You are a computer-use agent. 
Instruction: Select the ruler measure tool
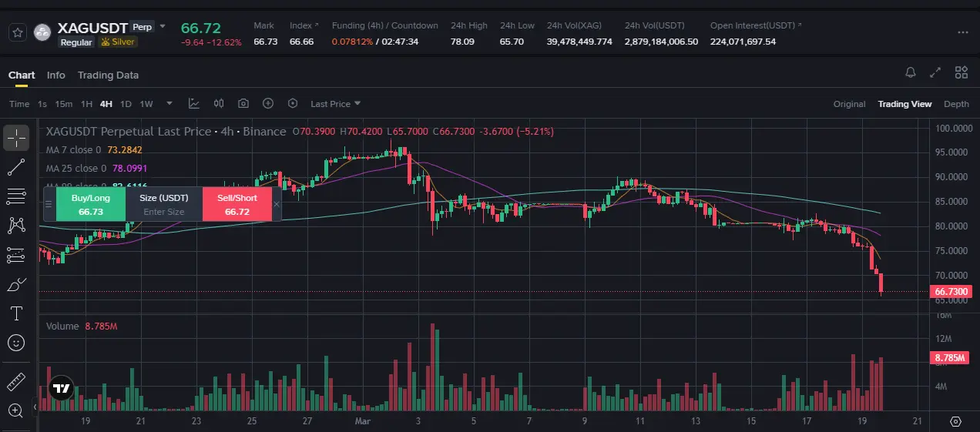(x=16, y=381)
